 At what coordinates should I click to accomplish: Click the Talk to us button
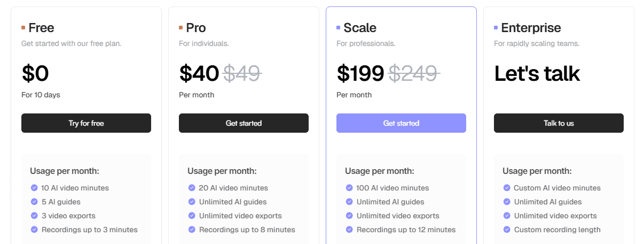(559, 123)
